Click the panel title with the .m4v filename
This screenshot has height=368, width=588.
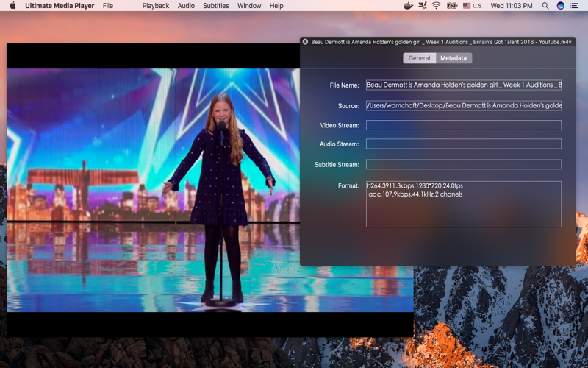point(441,42)
